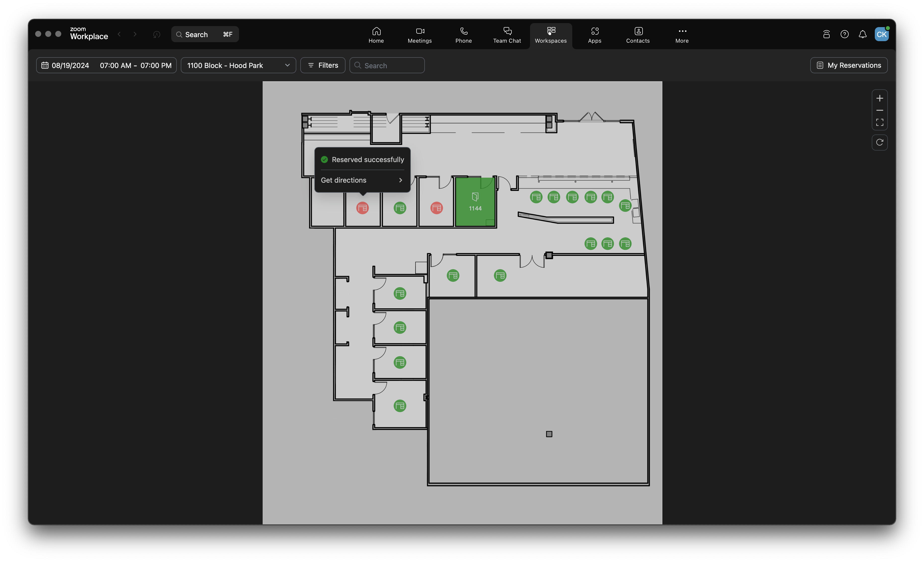
Task: Click the zoom in plus button
Action: (x=879, y=98)
